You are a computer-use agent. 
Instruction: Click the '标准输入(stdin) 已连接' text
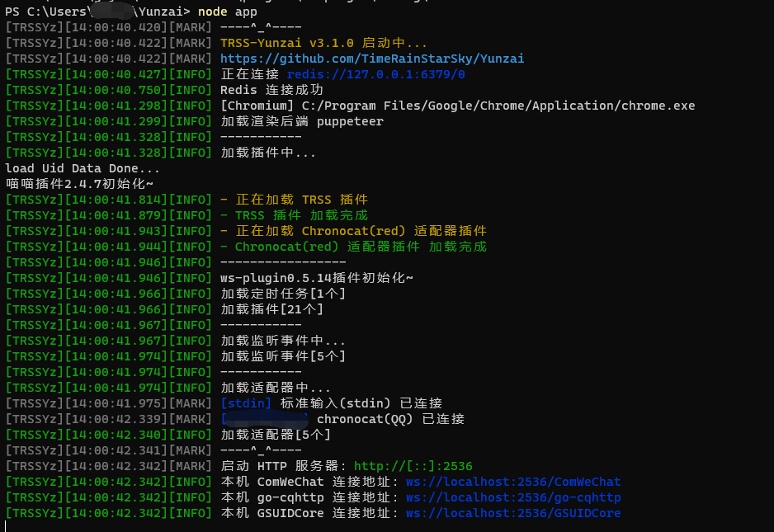coord(361,403)
